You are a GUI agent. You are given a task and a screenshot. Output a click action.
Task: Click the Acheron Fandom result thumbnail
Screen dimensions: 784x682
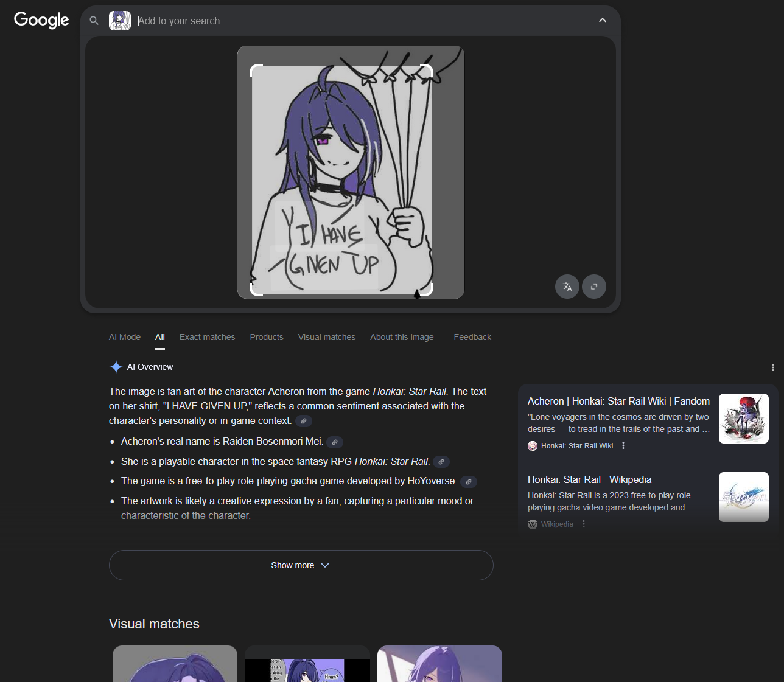pos(744,419)
